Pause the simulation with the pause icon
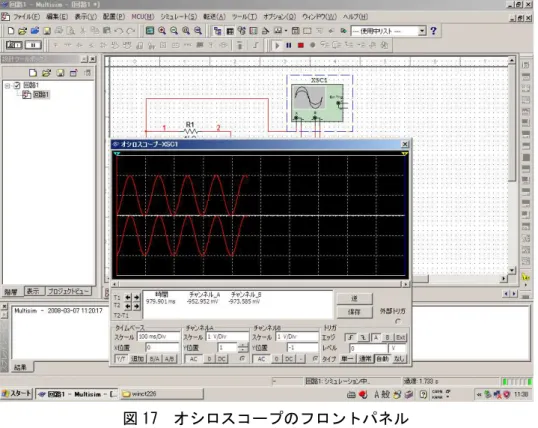Image resolution: width=538 pixels, height=428 pixels. point(289,45)
